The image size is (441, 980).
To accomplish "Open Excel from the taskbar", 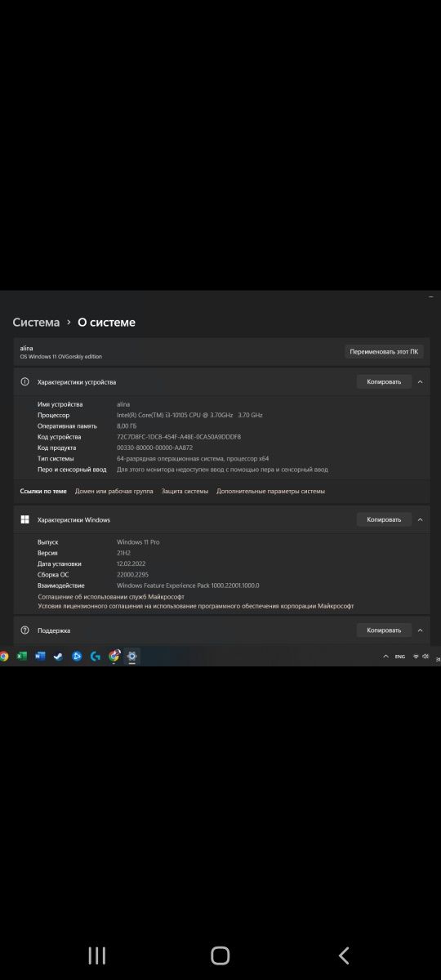I will click(22, 656).
